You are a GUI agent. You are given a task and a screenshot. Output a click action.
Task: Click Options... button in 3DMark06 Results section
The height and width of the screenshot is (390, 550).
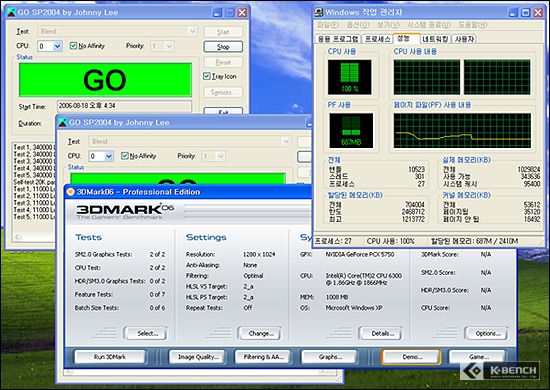point(487,333)
